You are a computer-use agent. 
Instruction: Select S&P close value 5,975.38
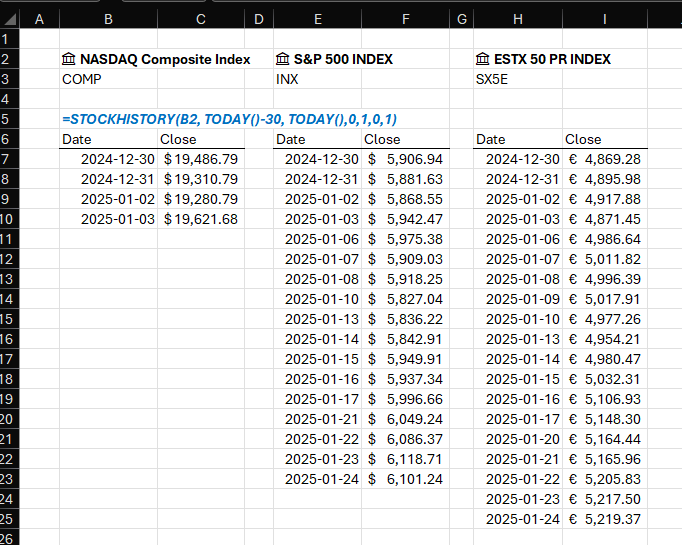[405, 239]
